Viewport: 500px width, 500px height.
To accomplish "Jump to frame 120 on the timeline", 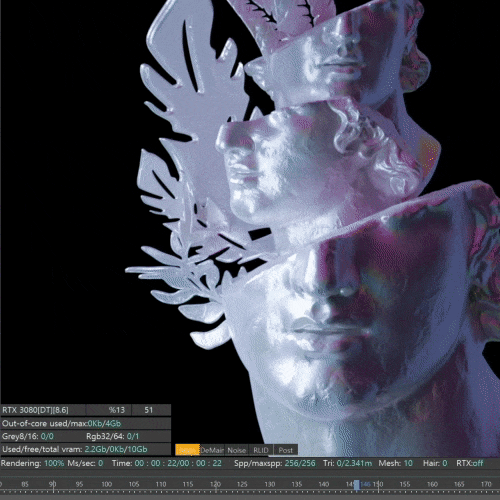I will click(215, 484).
